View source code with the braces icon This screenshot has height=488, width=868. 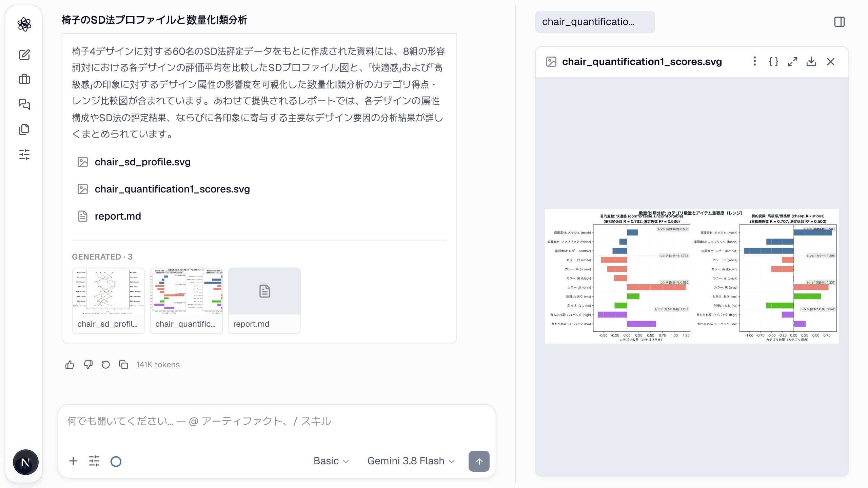(x=774, y=62)
